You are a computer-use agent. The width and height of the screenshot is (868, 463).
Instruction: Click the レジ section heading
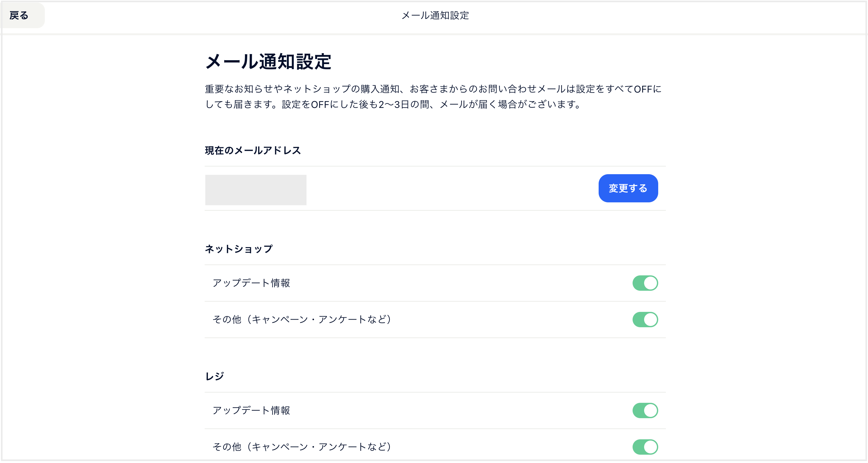215,376
